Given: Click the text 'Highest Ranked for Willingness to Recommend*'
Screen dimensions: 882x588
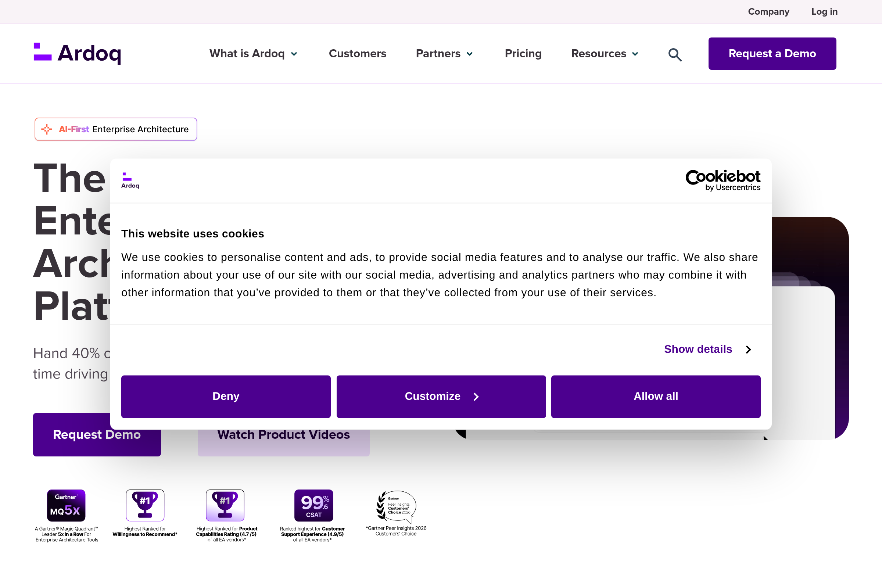Looking at the screenshot, I should (145, 531).
